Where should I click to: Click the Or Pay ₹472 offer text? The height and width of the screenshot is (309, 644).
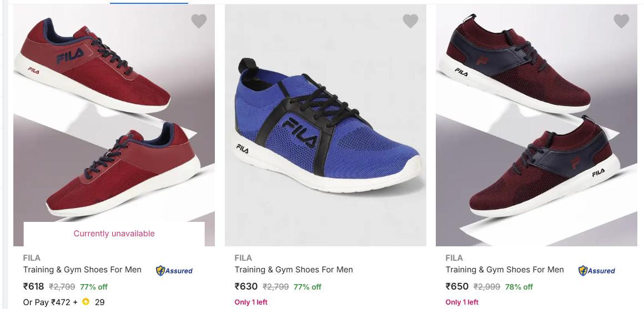48,302
